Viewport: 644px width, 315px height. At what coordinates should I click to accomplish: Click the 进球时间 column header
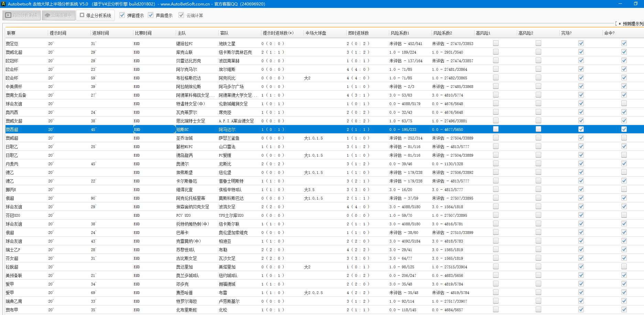[100, 33]
